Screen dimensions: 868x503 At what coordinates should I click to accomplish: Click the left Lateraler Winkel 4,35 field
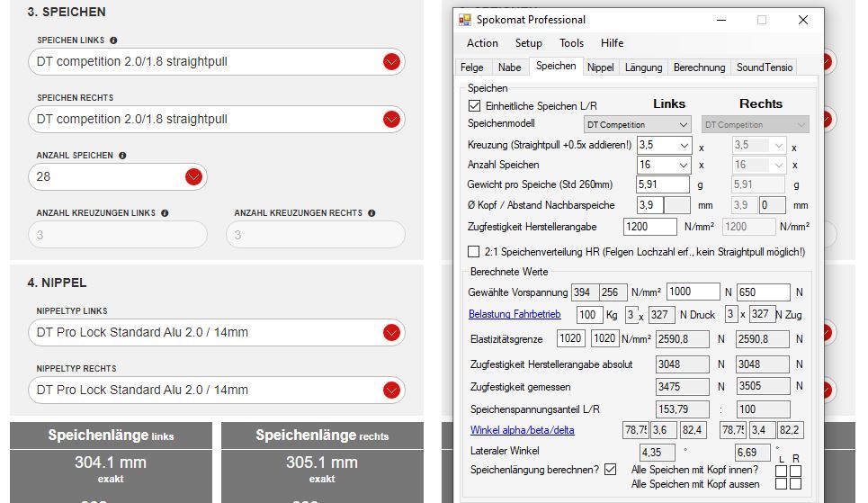[658, 453]
